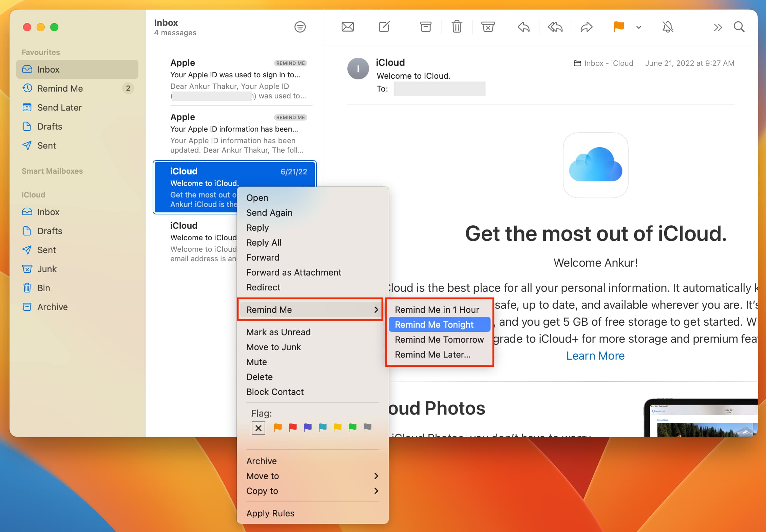
Task: Choose Block Contact
Action: (x=312, y=392)
